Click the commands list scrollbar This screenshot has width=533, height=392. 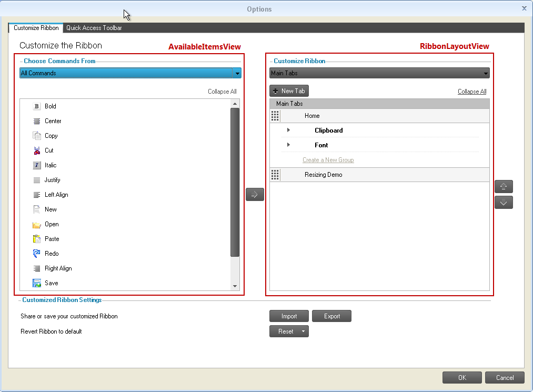pos(235,184)
